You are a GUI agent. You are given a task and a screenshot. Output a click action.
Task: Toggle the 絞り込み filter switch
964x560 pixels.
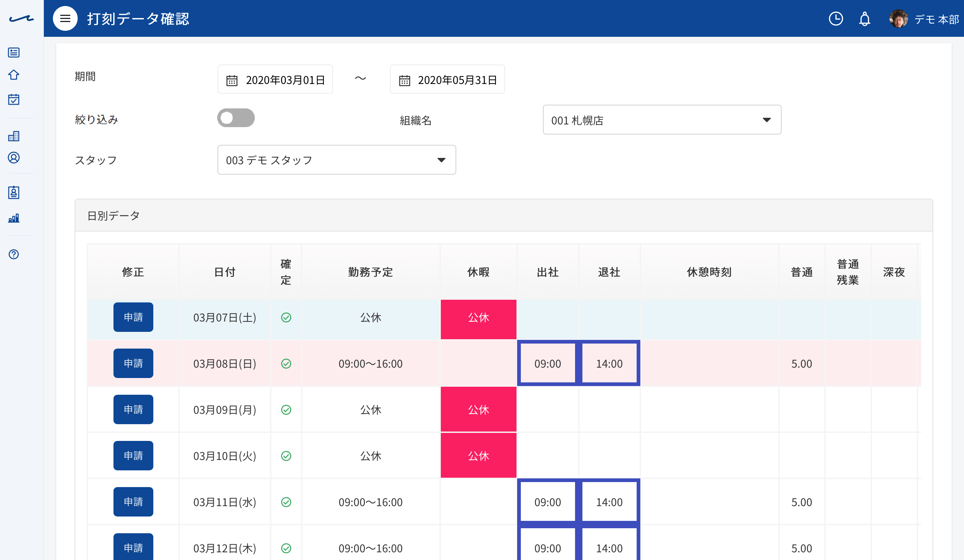(236, 118)
